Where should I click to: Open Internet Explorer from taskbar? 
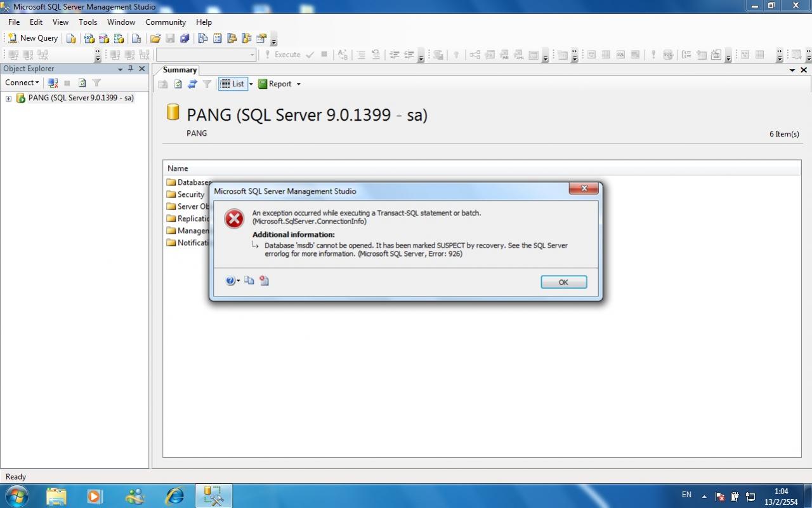(174, 496)
